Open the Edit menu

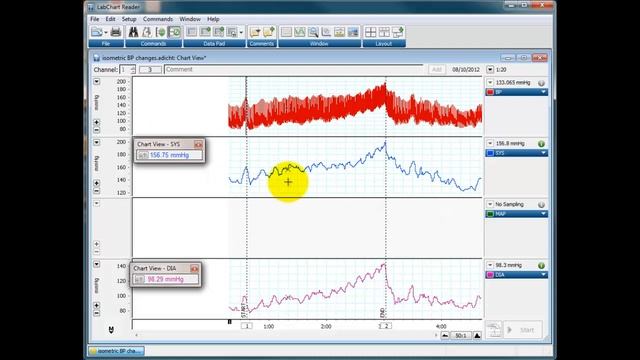coord(110,19)
